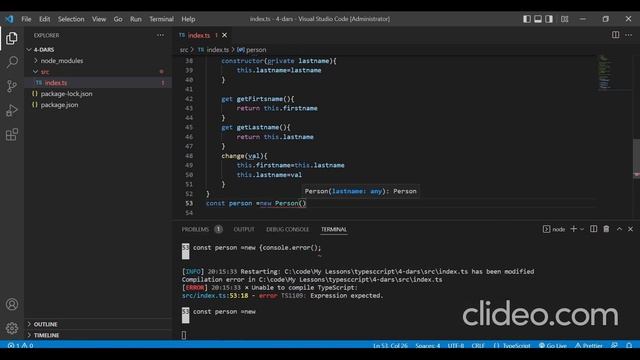Open the Help menu
The width and height of the screenshot is (640, 360).
click(188, 19)
